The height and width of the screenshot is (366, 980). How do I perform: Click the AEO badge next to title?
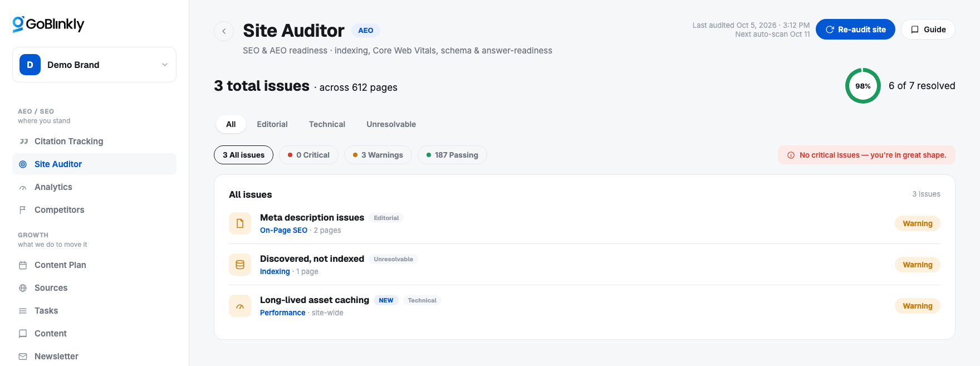[x=366, y=31]
